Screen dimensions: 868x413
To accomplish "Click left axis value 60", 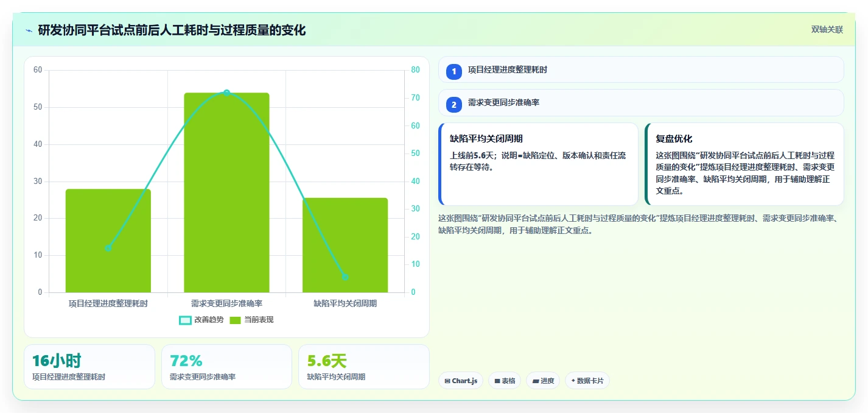I will pyautogui.click(x=38, y=70).
